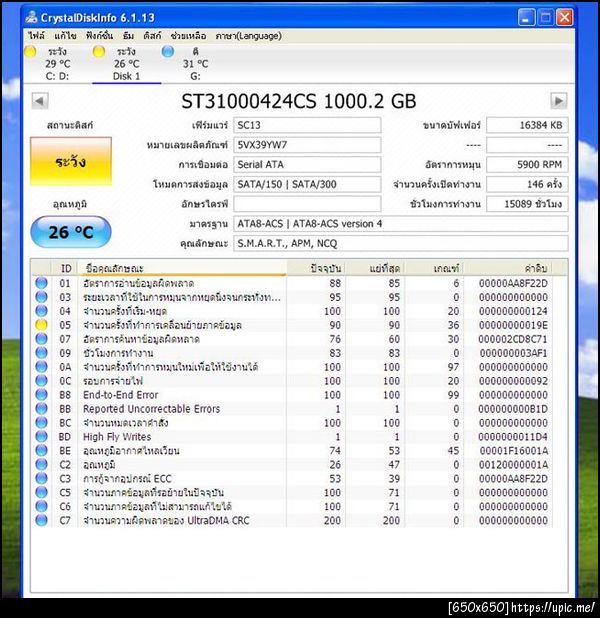This screenshot has width=600, height=618.
Task: Click the ATA8-ACS standard field
Action: point(401,223)
